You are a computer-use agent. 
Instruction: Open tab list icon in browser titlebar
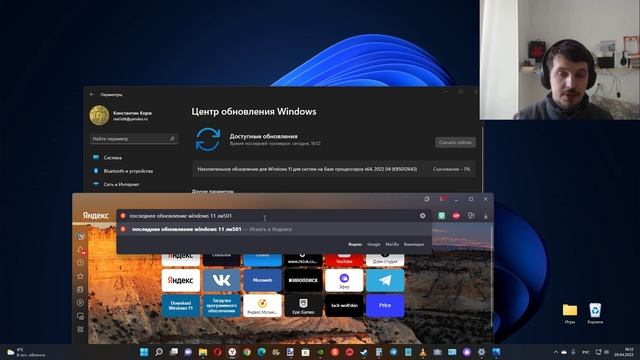click(x=427, y=199)
